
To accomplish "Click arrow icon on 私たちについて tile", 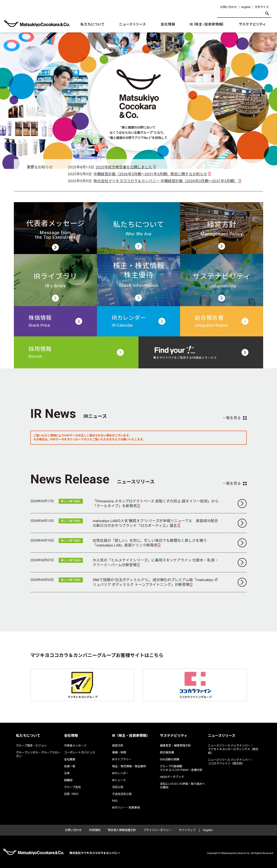I will click(x=138, y=246).
